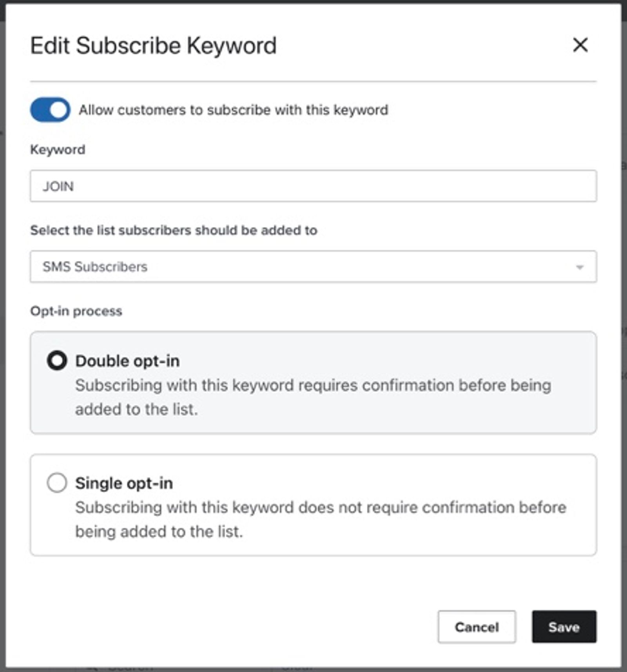Select the Double opt-in radio button
The width and height of the screenshot is (627, 672).
(x=57, y=360)
